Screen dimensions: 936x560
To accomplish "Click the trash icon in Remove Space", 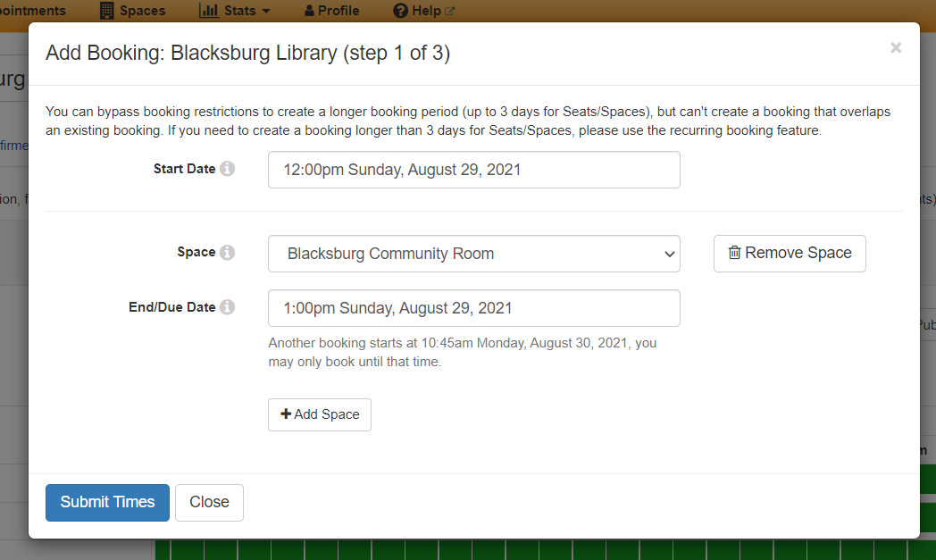I will [x=734, y=253].
